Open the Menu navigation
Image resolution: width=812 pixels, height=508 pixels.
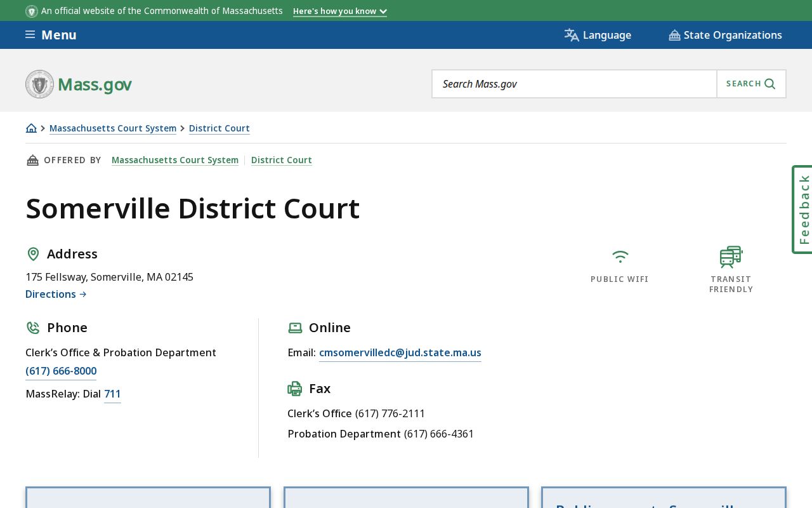51,35
